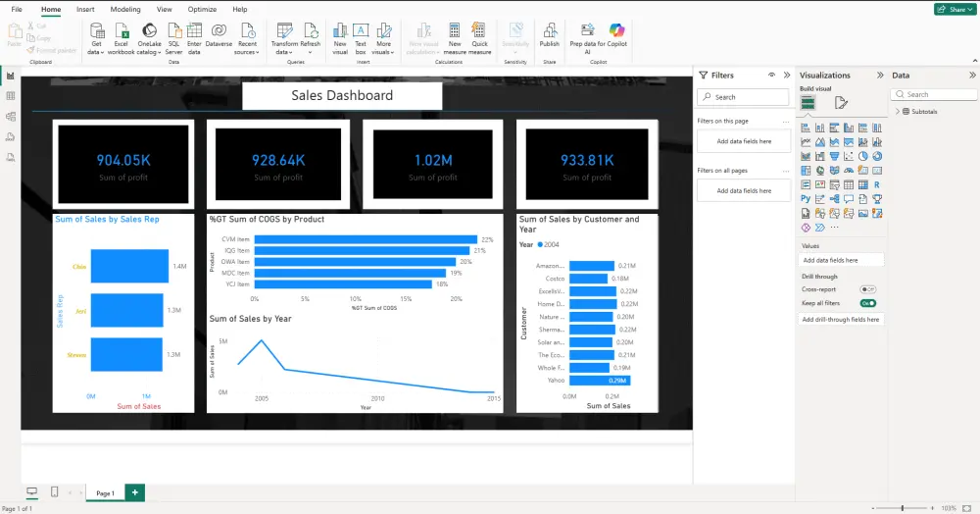Screen dimensions: 980x514
Task: Open options for Filters on this page
Action: pos(786,122)
